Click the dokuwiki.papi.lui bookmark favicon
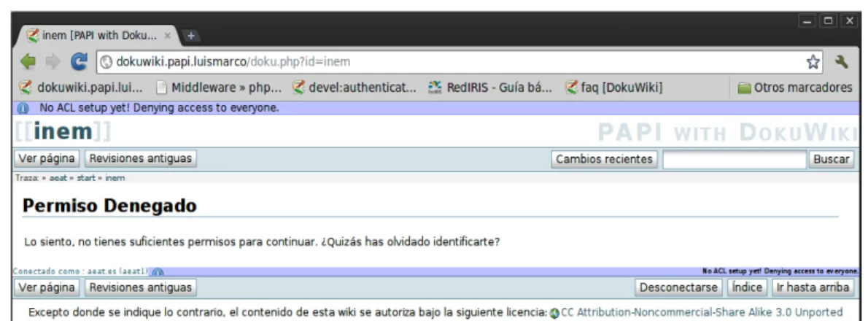Viewport: 868px width, 321px height. [x=25, y=88]
